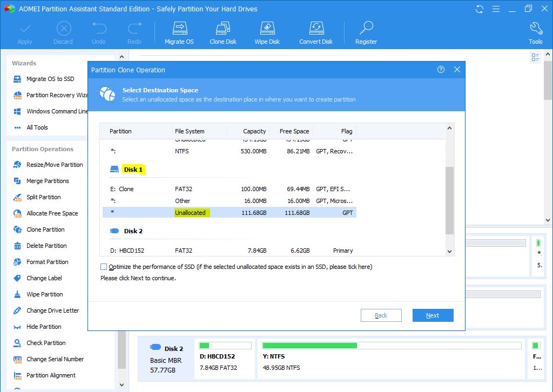Click the Next button
The image size is (553, 392).
point(433,315)
